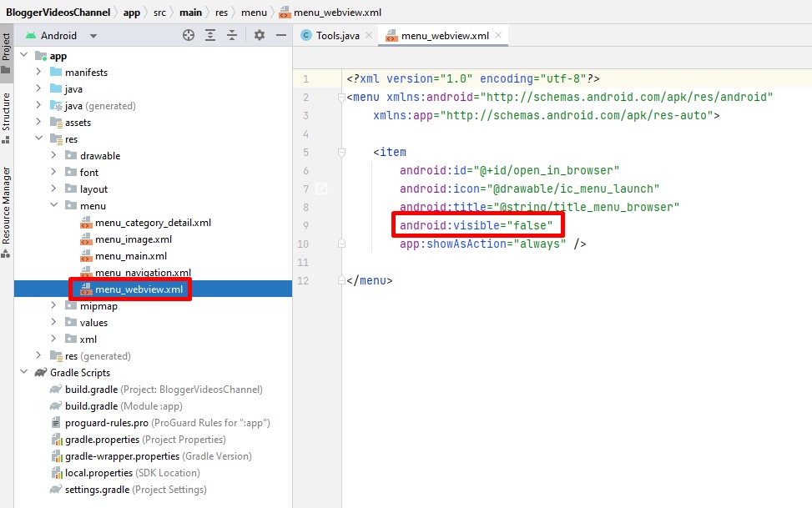This screenshot has width=812, height=508.
Task: Fold the item tag at line 5
Action: [341, 153]
